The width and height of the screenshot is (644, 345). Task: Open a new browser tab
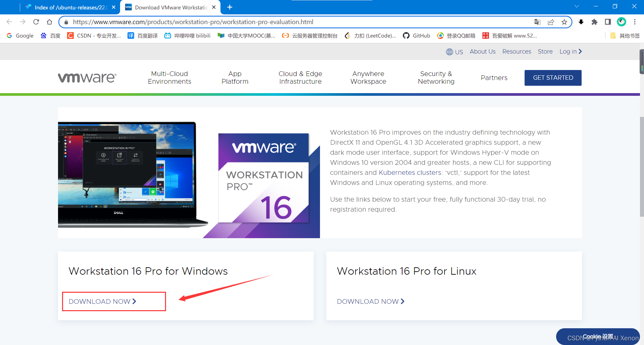230,7
